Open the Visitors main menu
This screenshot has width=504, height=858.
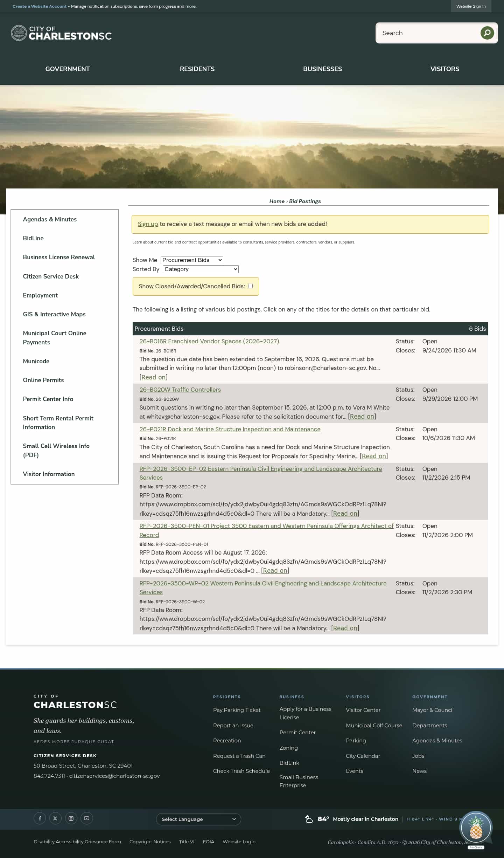(445, 69)
